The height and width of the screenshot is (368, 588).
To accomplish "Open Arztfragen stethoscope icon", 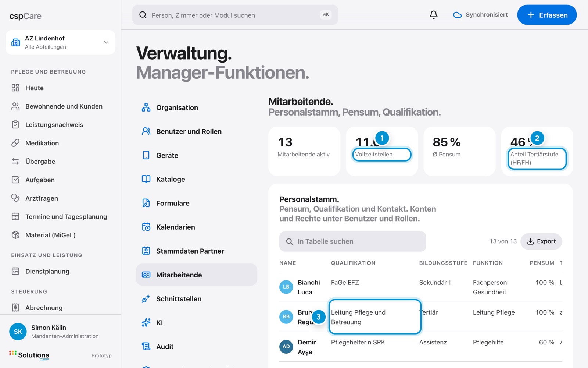I will (15, 198).
